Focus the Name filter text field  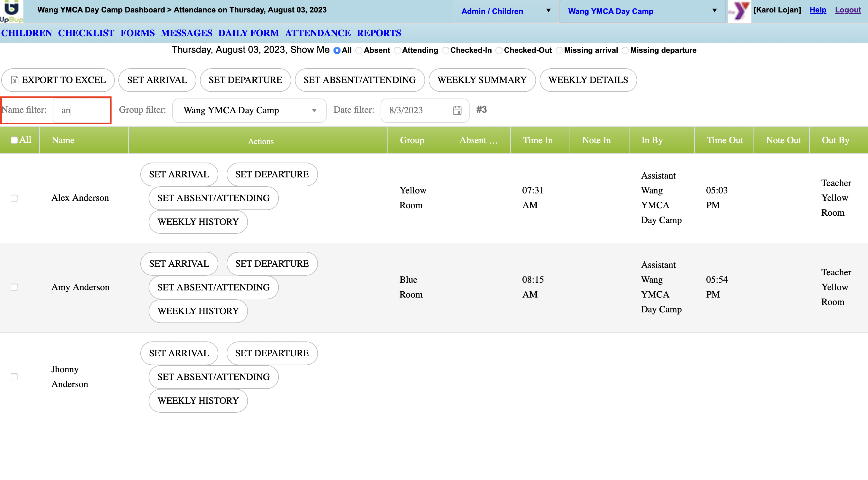click(x=82, y=110)
